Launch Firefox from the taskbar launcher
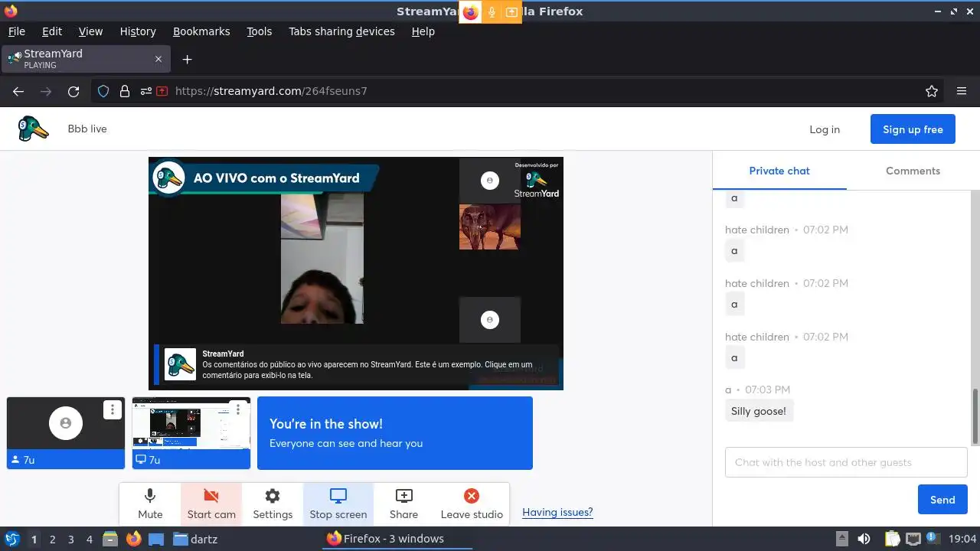The width and height of the screenshot is (980, 551). point(133,539)
